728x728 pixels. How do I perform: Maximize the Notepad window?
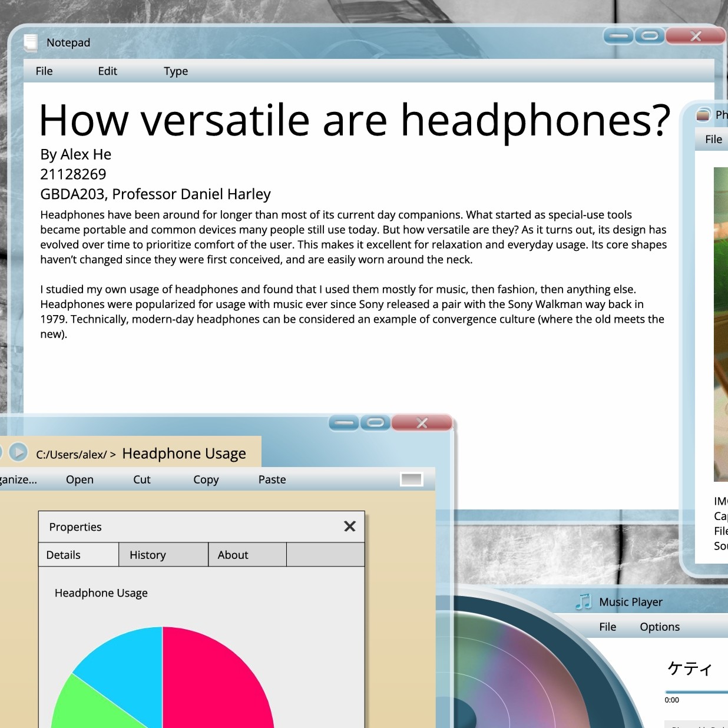[650, 36]
